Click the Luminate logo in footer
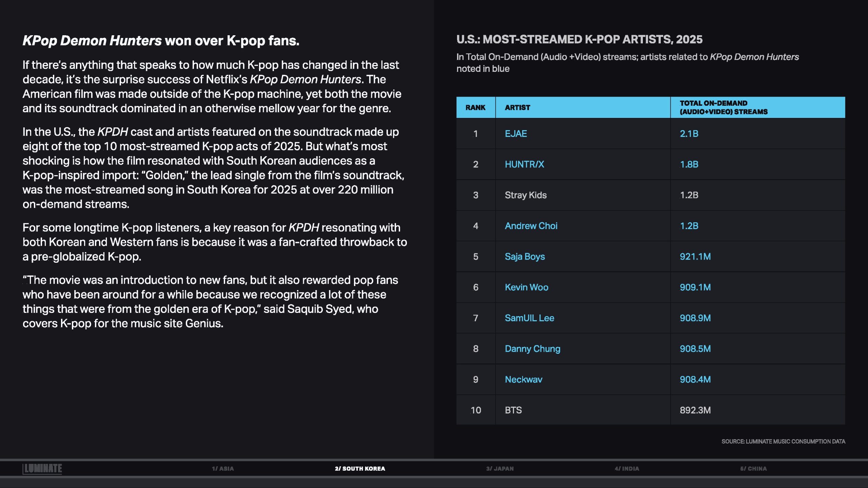Image resolution: width=868 pixels, height=488 pixels. [x=42, y=469]
